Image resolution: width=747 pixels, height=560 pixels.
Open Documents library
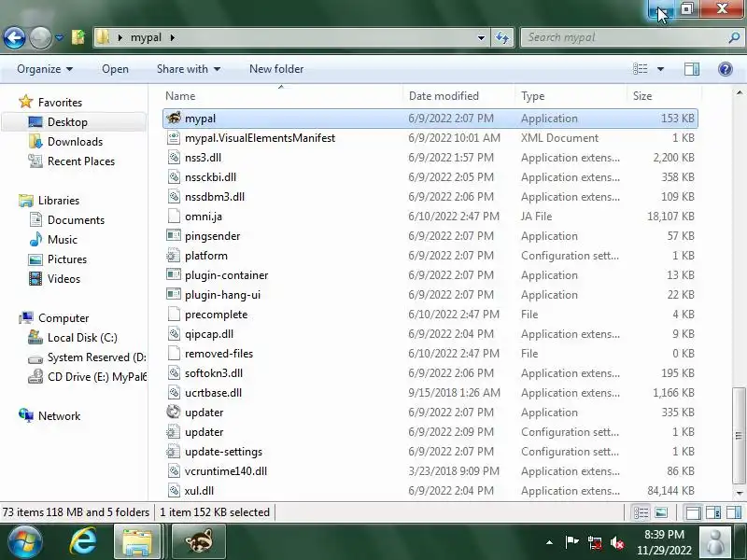[x=76, y=220]
